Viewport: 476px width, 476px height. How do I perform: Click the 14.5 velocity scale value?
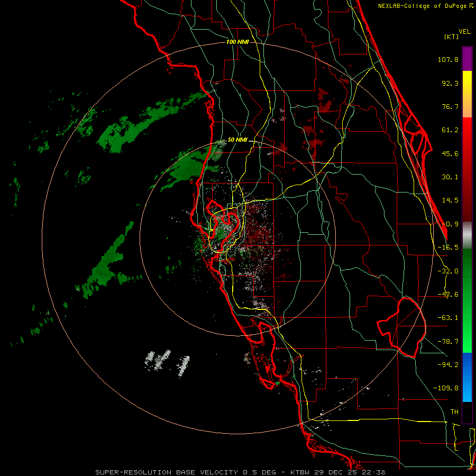click(x=450, y=200)
